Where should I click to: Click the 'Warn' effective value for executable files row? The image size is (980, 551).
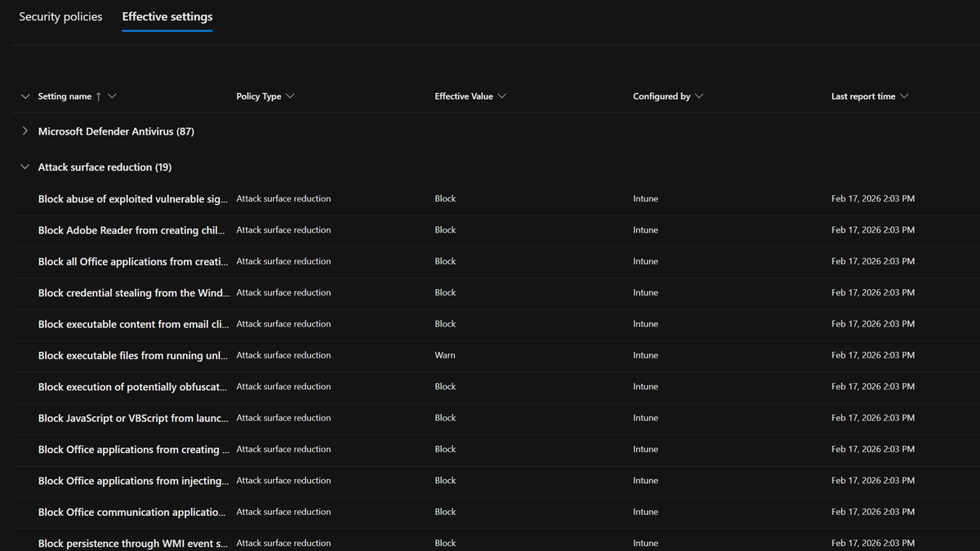click(445, 355)
